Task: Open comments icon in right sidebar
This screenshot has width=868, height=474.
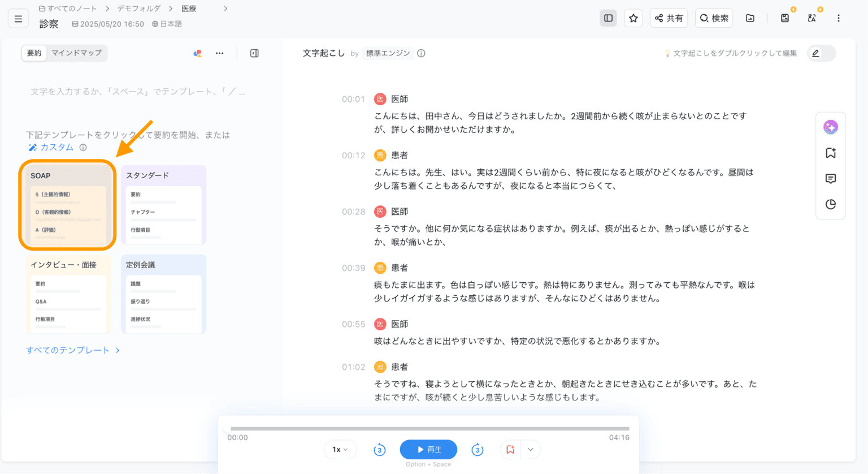Action: click(830, 179)
